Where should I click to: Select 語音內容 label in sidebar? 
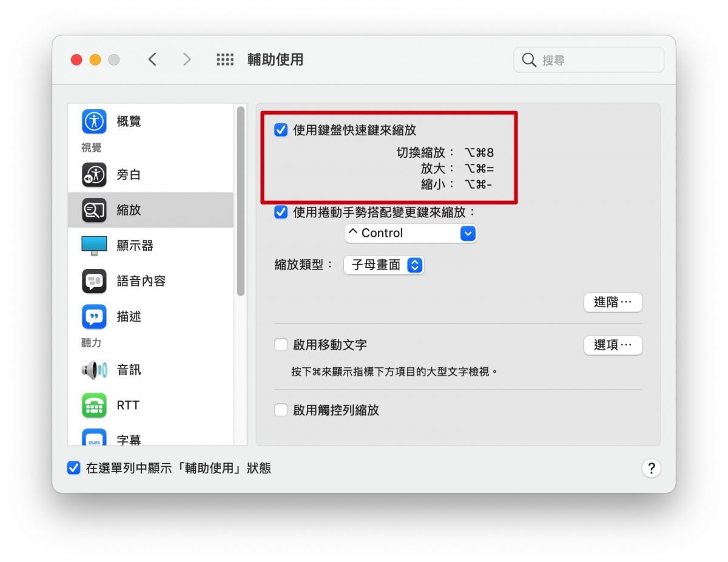pyautogui.click(x=141, y=281)
